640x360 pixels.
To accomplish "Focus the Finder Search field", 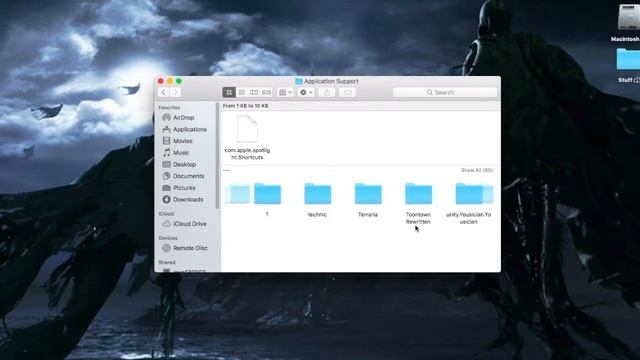I will point(445,92).
